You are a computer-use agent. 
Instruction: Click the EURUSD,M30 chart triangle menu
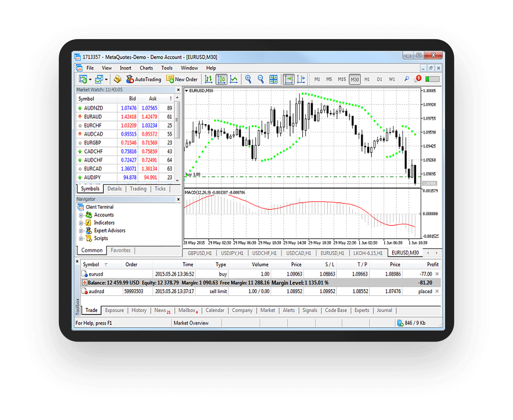[x=186, y=91]
